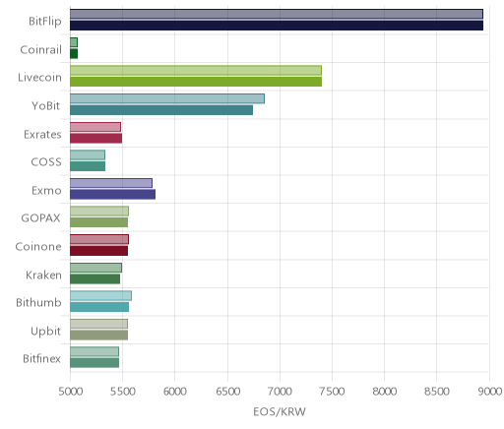Select the GOPAX axis label
The width and height of the screenshot is (504, 429).
[41, 218]
